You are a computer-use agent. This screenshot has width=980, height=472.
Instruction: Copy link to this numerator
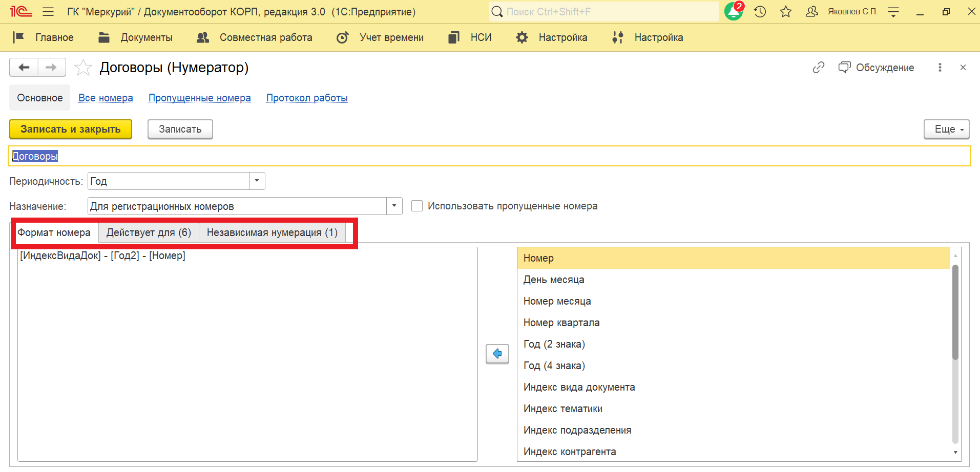818,68
